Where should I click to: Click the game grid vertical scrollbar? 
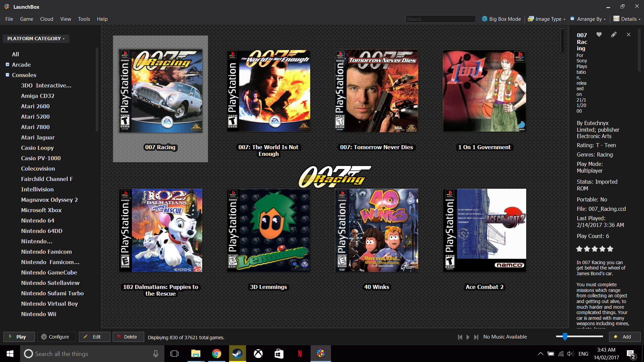pyautogui.click(x=562, y=40)
